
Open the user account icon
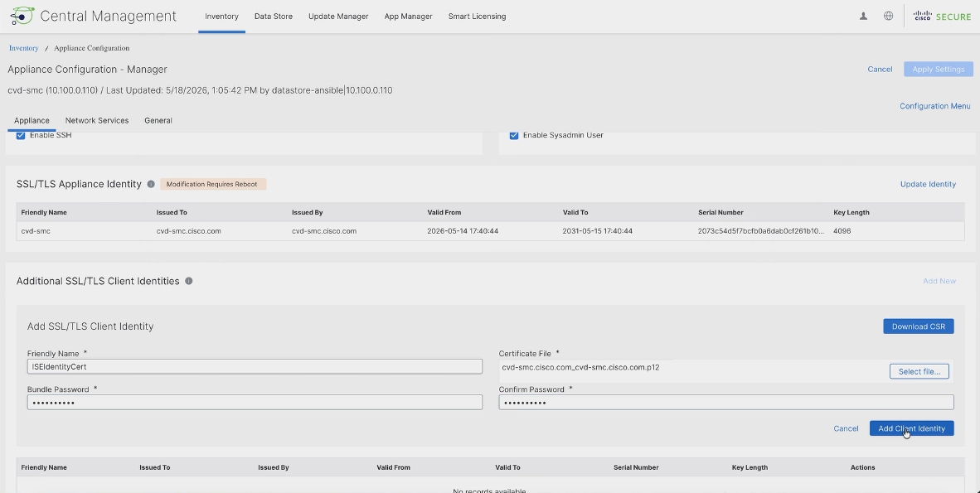863,17
